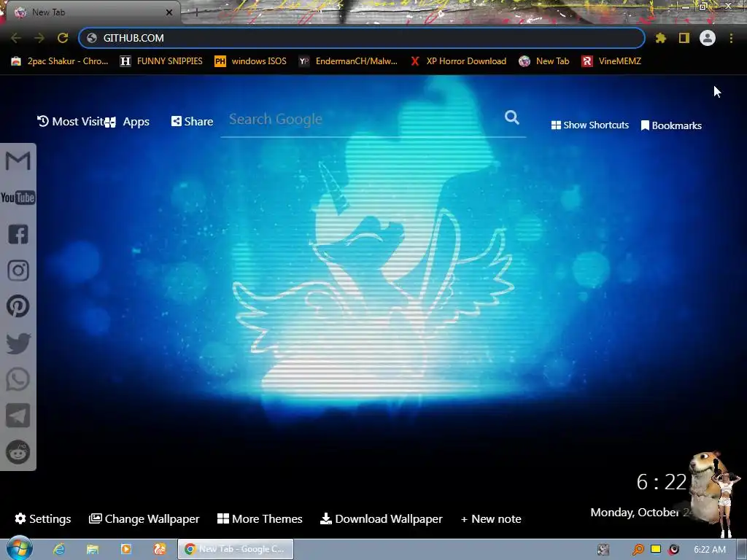Screen dimensions: 747x560
Task: Launch Internet Explorer from taskbar
Action: coord(59,549)
